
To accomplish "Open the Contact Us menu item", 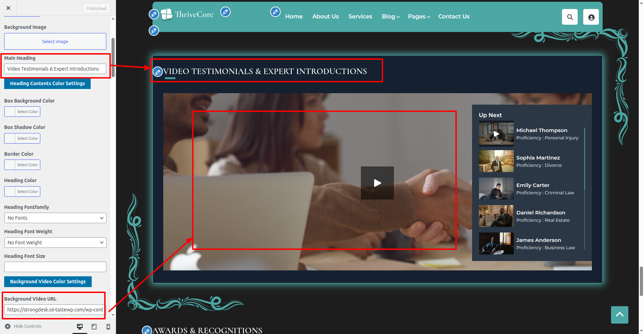I will pyautogui.click(x=454, y=16).
